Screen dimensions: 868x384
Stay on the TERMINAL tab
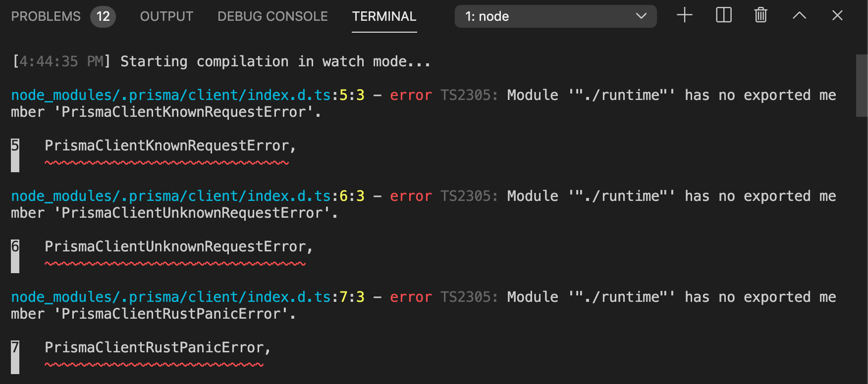pos(384,16)
